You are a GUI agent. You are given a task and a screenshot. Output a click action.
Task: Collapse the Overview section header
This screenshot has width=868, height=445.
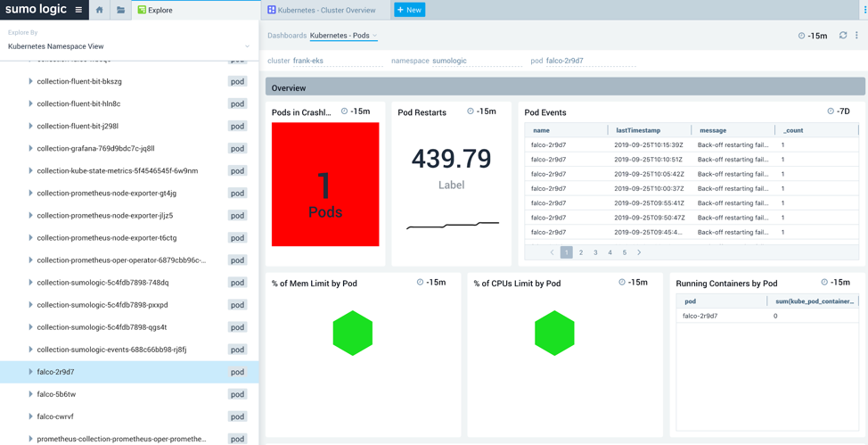point(565,87)
